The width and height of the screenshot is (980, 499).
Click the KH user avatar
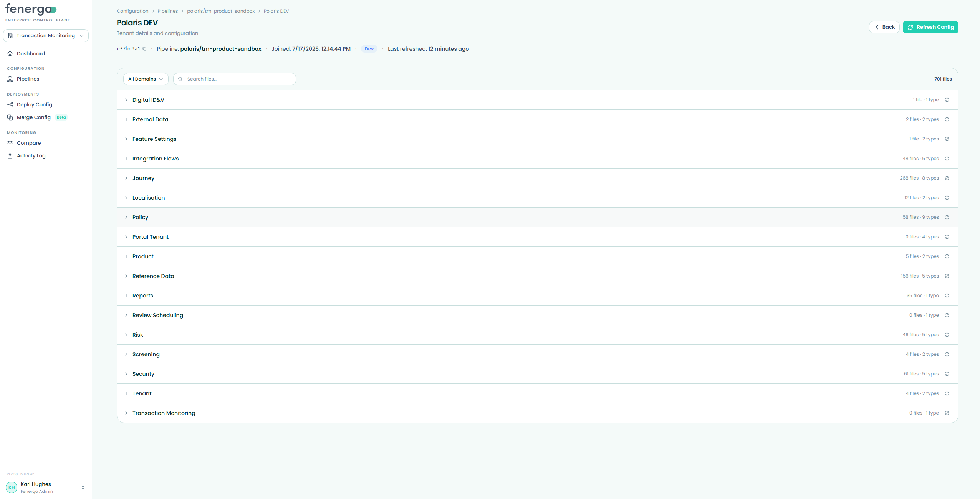tap(12, 487)
